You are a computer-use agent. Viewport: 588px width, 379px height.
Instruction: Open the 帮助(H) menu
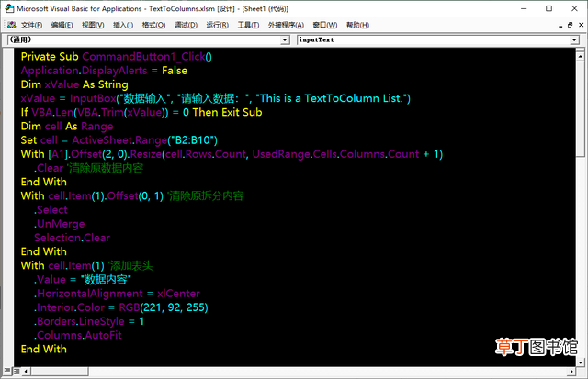pos(357,25)
